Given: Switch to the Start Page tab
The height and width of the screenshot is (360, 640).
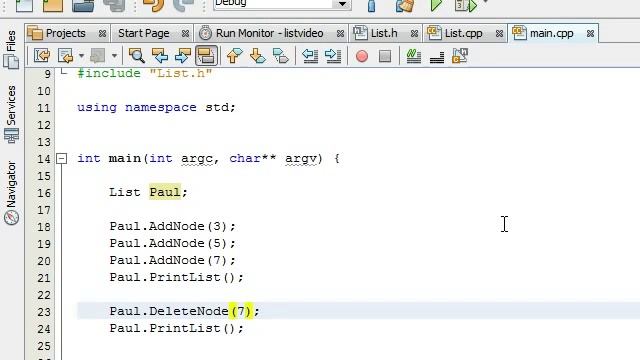Looking at the screenshot, I should [x=143, y=33].
